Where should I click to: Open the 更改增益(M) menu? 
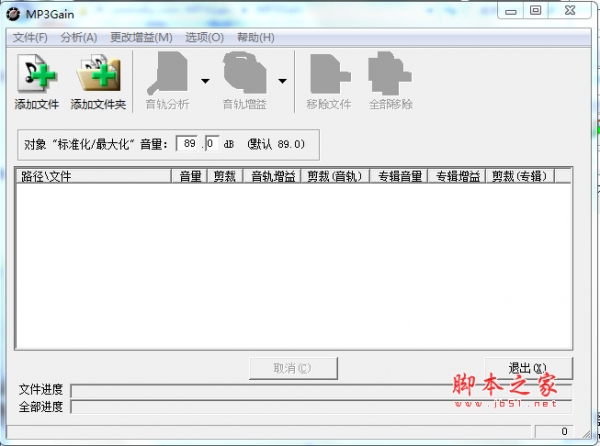(141, 37)
